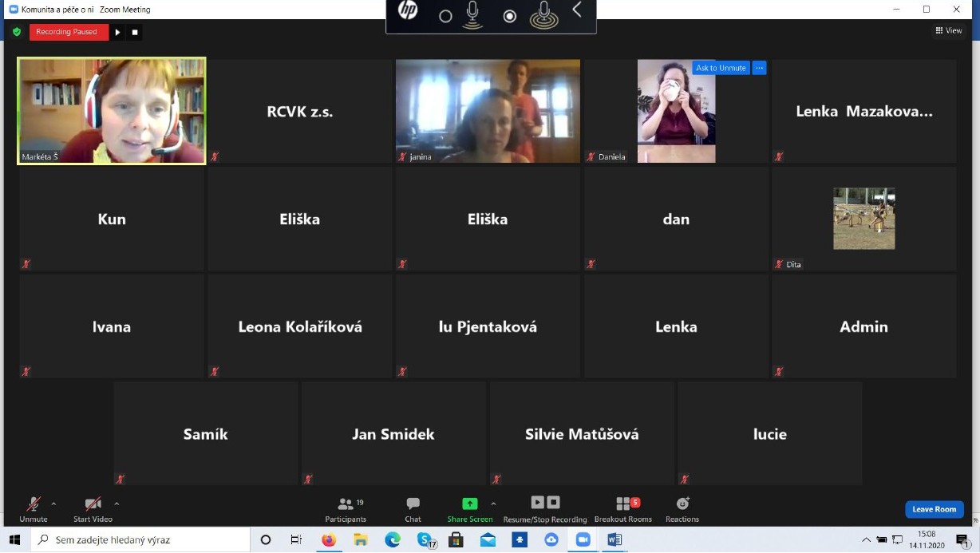Click muted mic icon on Admin's tile
980x553 pixels.
(x=779, y=371)
